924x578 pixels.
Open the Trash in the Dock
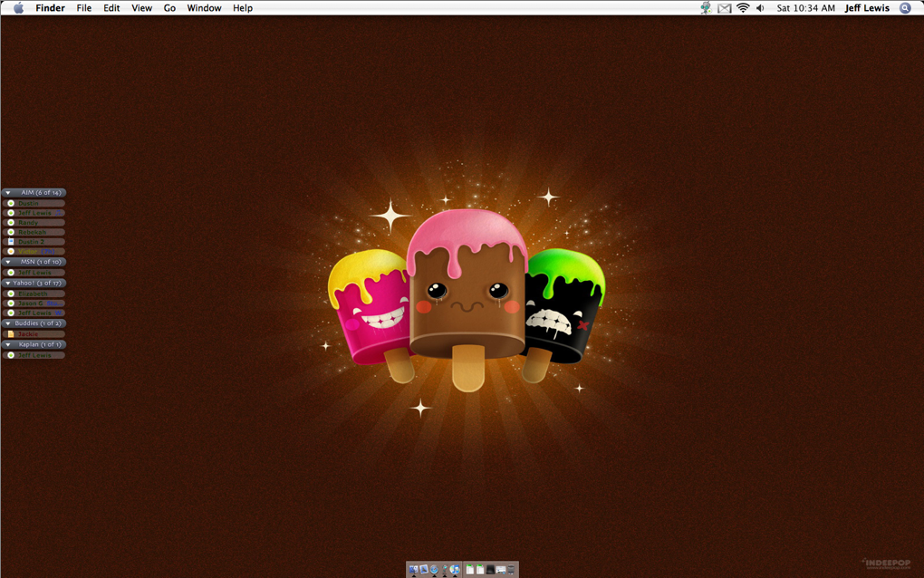tap(511, 569)
